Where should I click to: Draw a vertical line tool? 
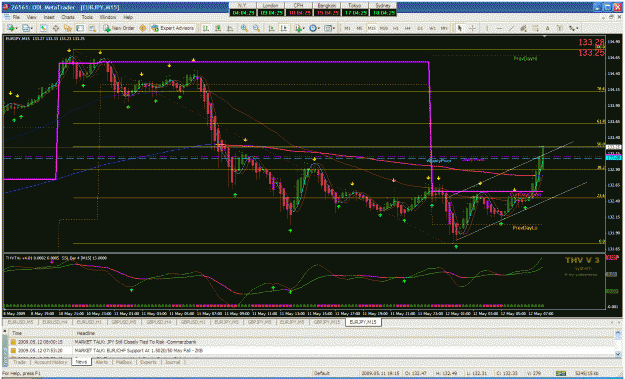pos(487,28)
